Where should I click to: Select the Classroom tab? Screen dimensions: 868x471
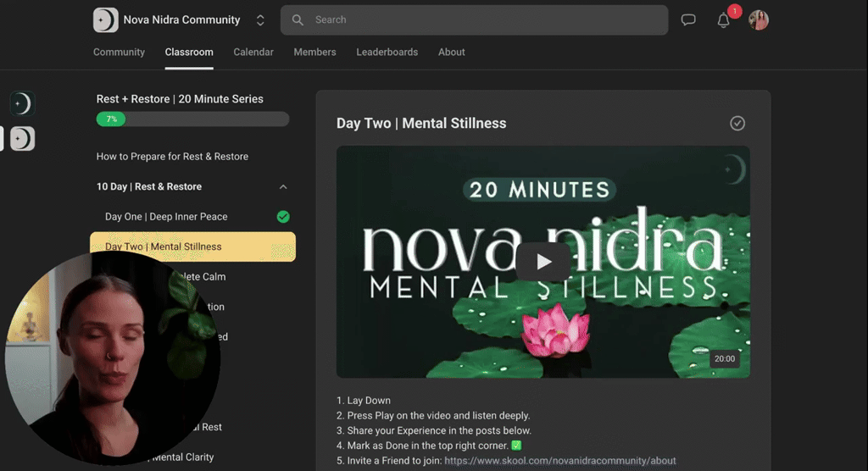point(189,52)
